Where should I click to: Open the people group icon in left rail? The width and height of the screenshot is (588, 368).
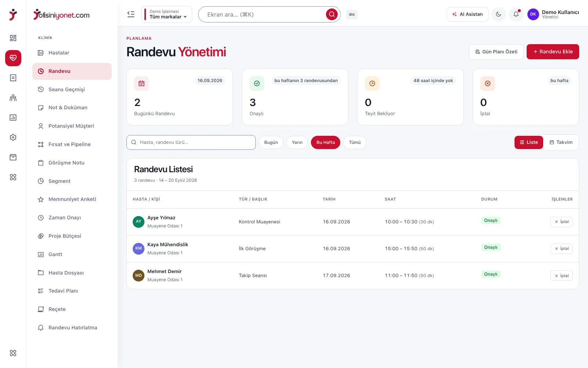tap(13, 98)
